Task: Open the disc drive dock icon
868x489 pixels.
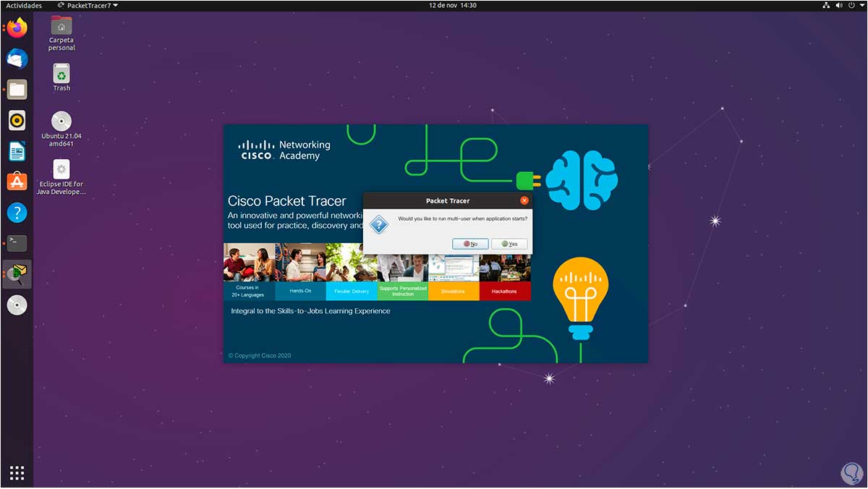Action: pyautogui.click(x=17, y=305)
